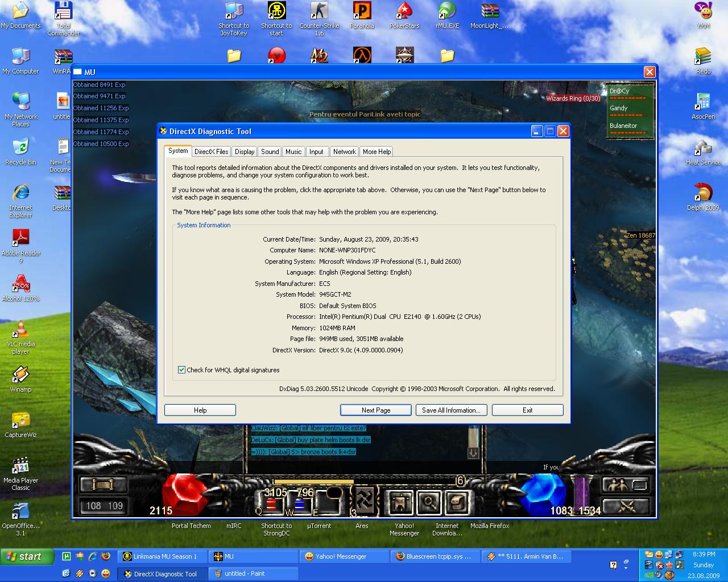
Task: Switch to the Input tab
Action: tap(317, 152)
